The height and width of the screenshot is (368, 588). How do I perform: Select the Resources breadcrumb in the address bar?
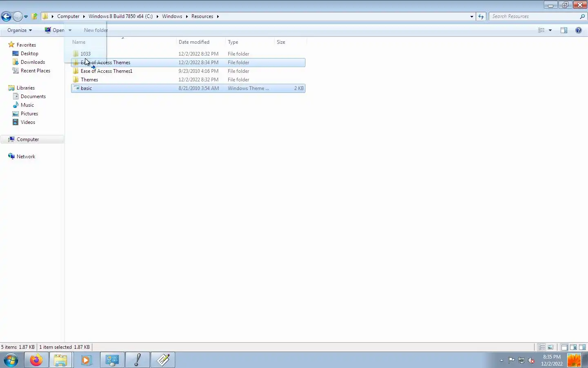(202, 16)
